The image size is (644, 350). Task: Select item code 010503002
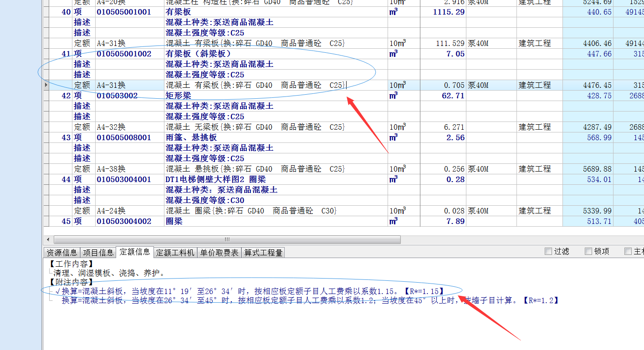tap(117, 96)
